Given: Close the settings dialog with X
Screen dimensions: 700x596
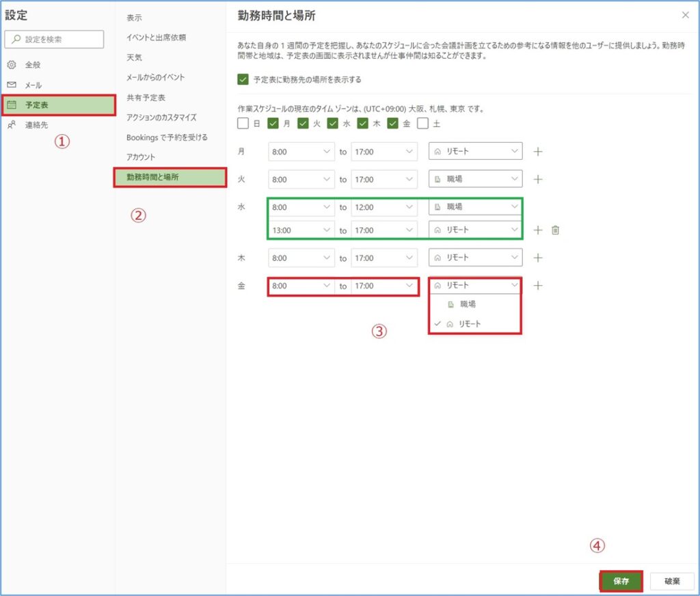Looking at the screenshot, I should coord(686,15).
